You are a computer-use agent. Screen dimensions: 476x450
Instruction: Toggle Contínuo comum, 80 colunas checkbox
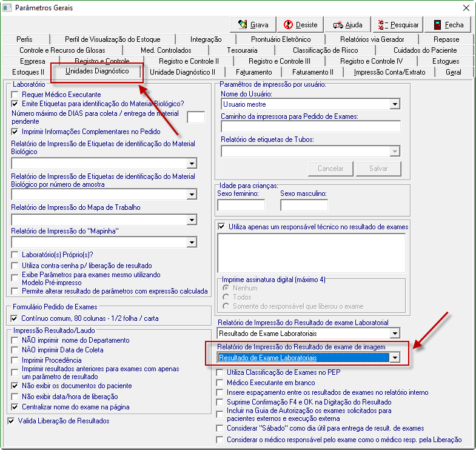click(x=14, y=318)
